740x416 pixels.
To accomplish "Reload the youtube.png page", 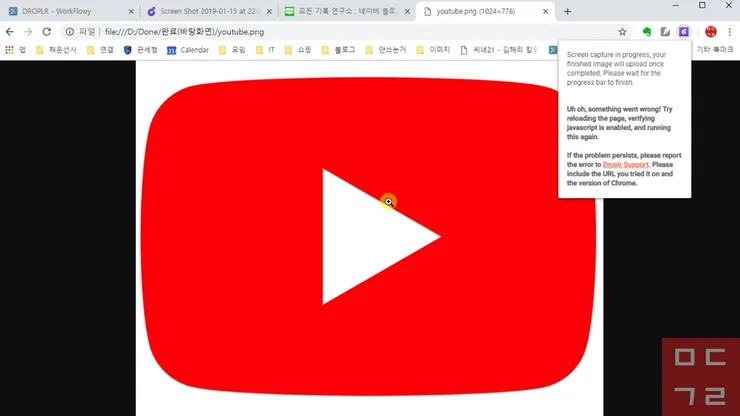I will click(x=46, y=32).
